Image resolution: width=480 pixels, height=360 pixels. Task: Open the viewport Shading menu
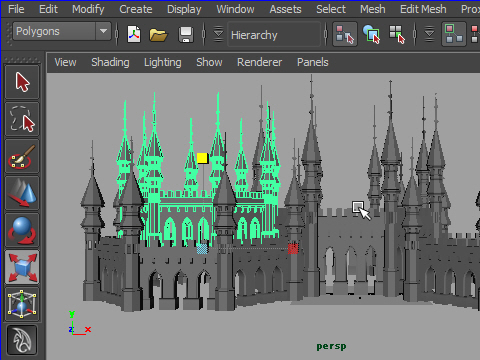tap(110, 62)
